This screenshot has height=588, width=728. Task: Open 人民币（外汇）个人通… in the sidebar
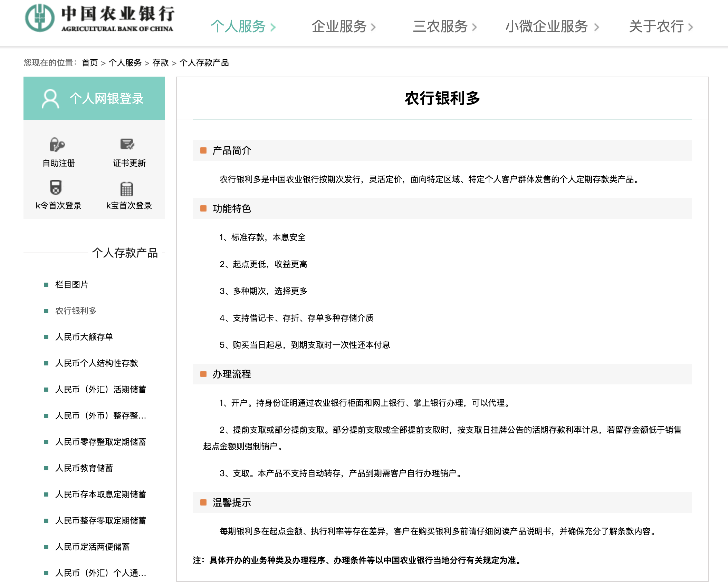(100, 573)
